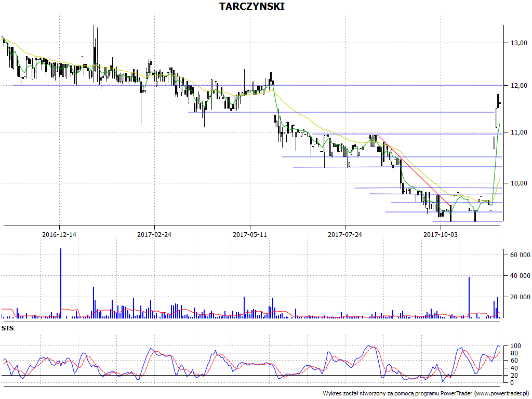
Task: Click the 20 level on STS axis
Action: click(x=514, y=376)
